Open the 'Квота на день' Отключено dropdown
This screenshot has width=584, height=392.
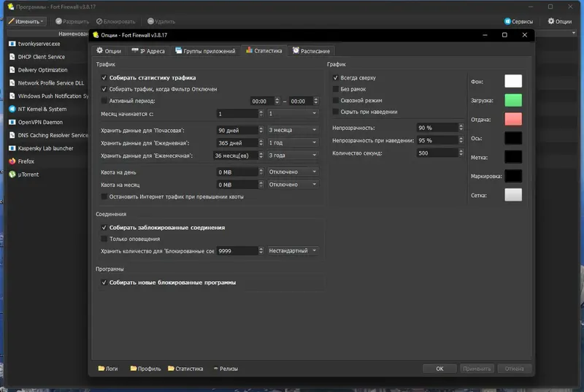point(293,172)
